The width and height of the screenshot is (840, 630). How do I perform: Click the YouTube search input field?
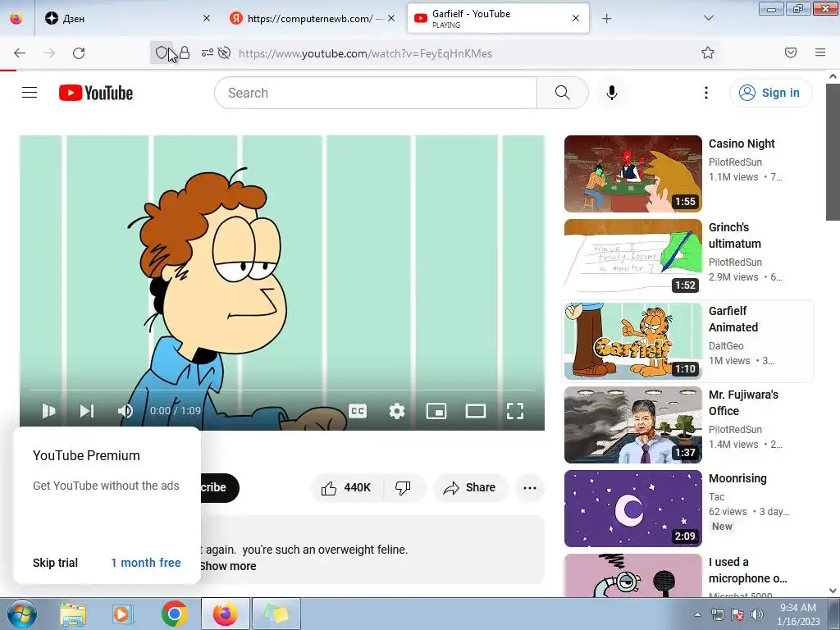click(x=376, y=93)
